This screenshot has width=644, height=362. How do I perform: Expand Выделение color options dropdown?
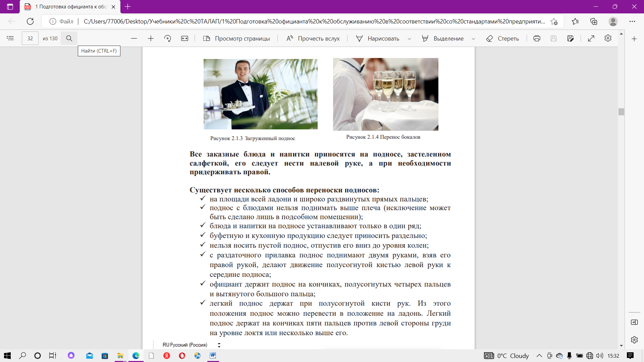point(473,39)
